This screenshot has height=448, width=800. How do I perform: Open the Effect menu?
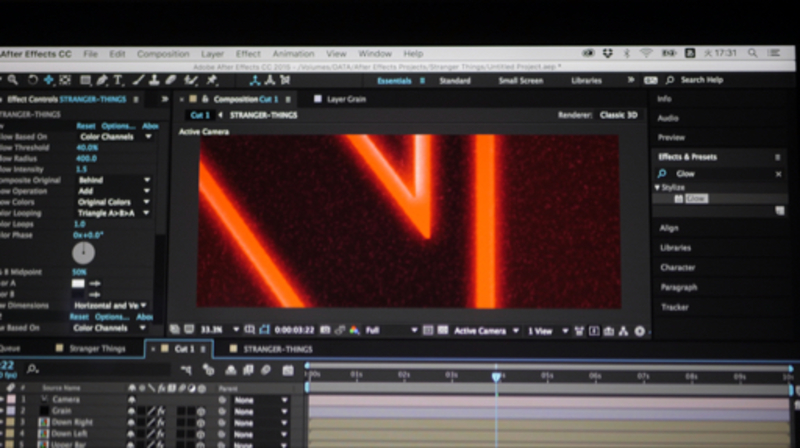tap(248, 54)
